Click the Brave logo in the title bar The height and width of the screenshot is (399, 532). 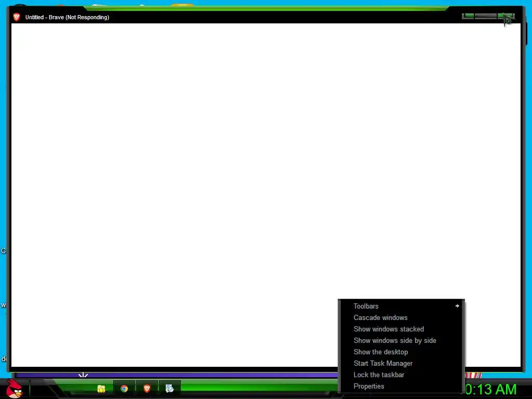point(16,17)
